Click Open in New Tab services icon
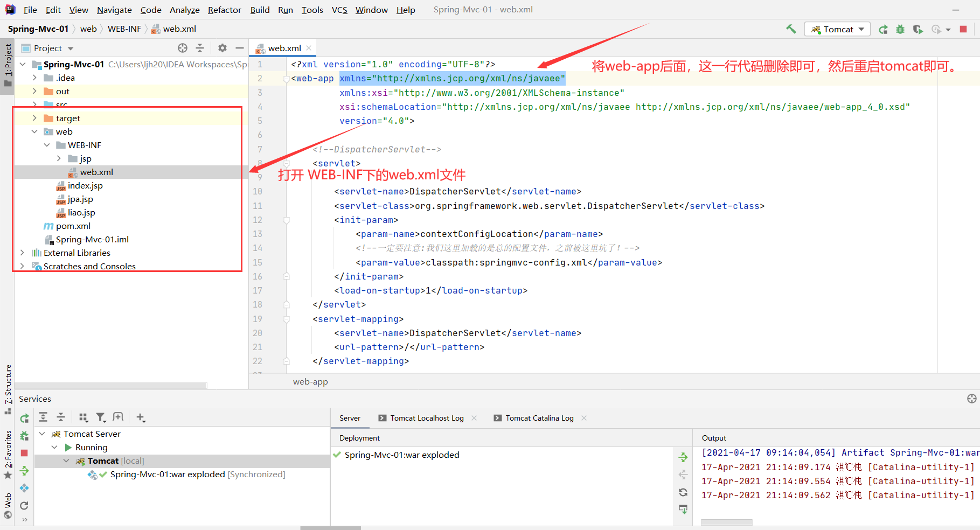This screenshot has width=980, height=530. coord(118,417)
